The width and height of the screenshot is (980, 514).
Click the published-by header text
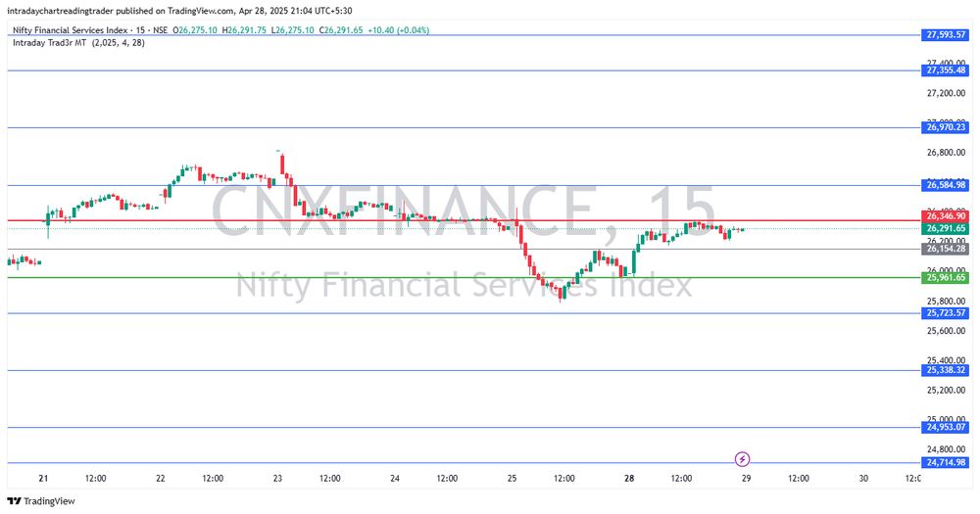(179, 11)
